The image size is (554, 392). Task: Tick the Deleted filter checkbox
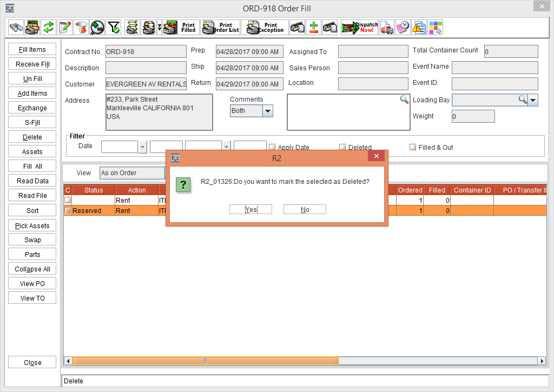342,147
